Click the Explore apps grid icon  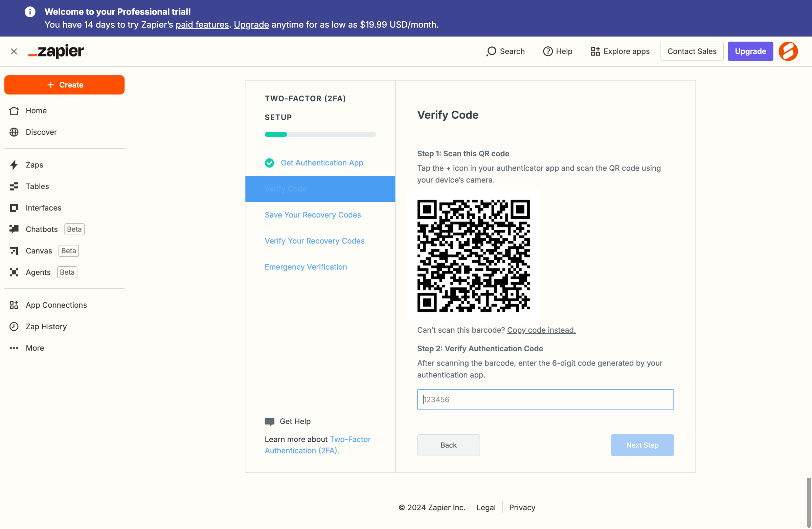[595, 51]
